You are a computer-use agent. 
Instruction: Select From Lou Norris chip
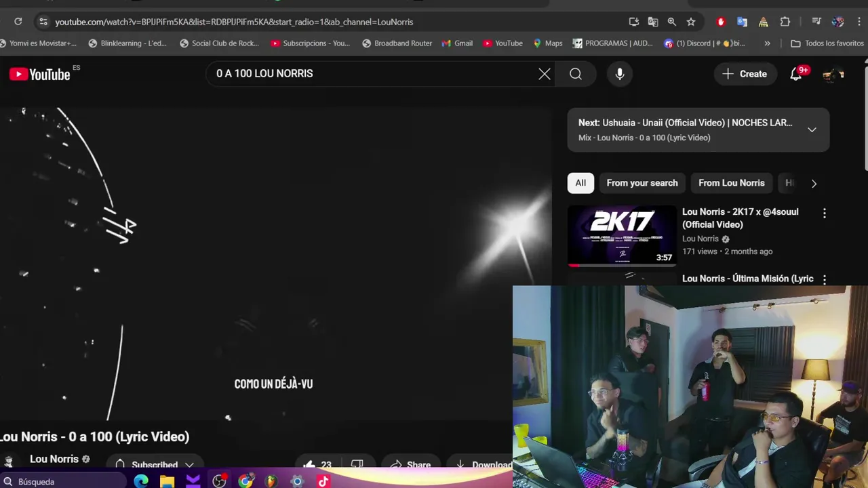click(731, 183)
